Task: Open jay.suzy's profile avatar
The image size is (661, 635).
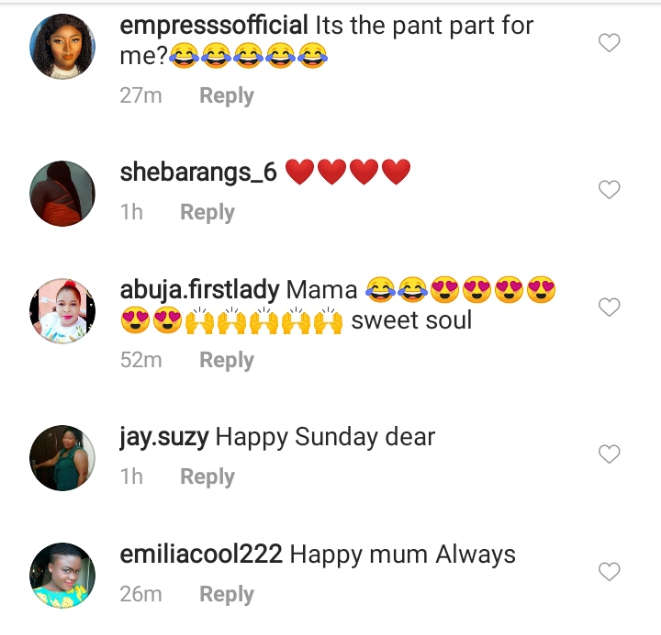Action: 62,458
